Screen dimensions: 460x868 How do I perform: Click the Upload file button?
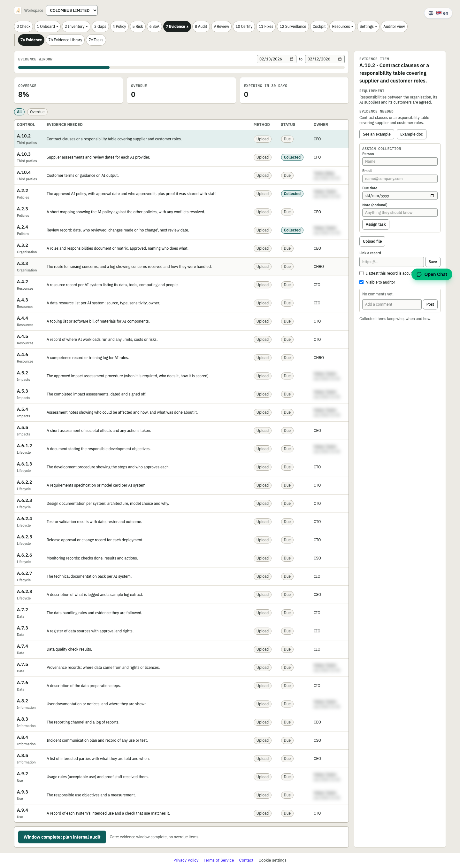coord(372,241)
